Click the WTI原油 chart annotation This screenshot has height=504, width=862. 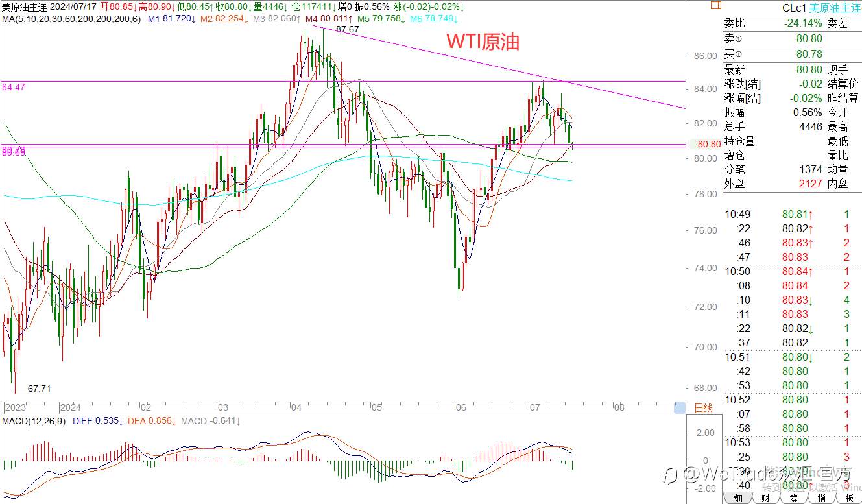click(483, 42)
